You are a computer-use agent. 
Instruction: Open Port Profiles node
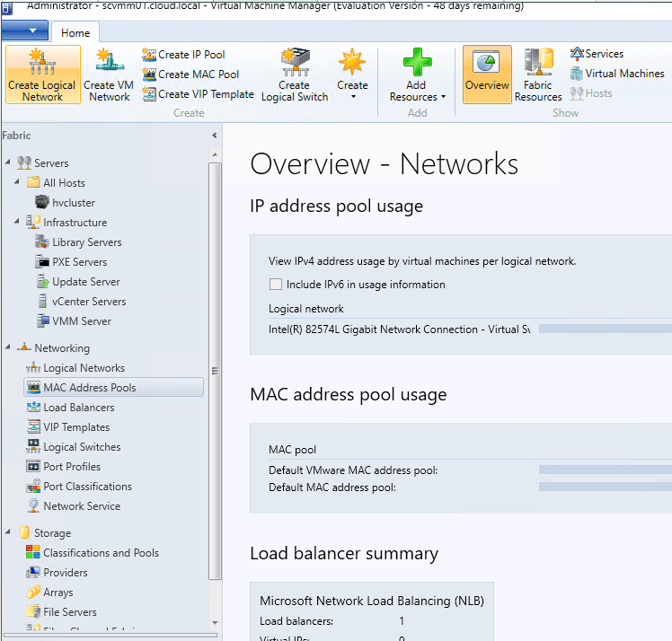click(64, 466)
